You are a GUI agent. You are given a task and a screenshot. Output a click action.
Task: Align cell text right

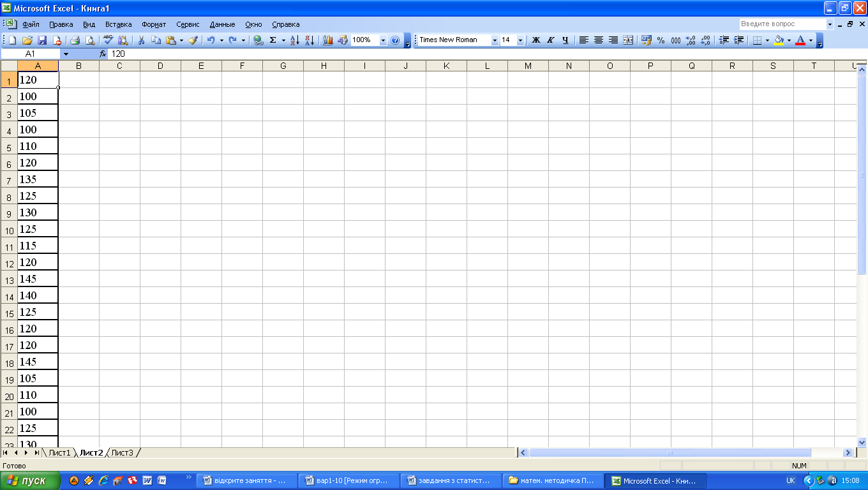[613, 40]
